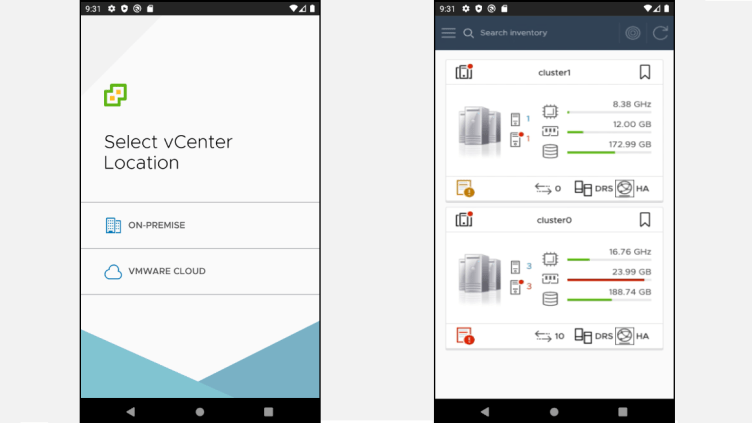Tap cluster0 memory icon
Viewport: 752px width, 423px height.
coord(550,279)
